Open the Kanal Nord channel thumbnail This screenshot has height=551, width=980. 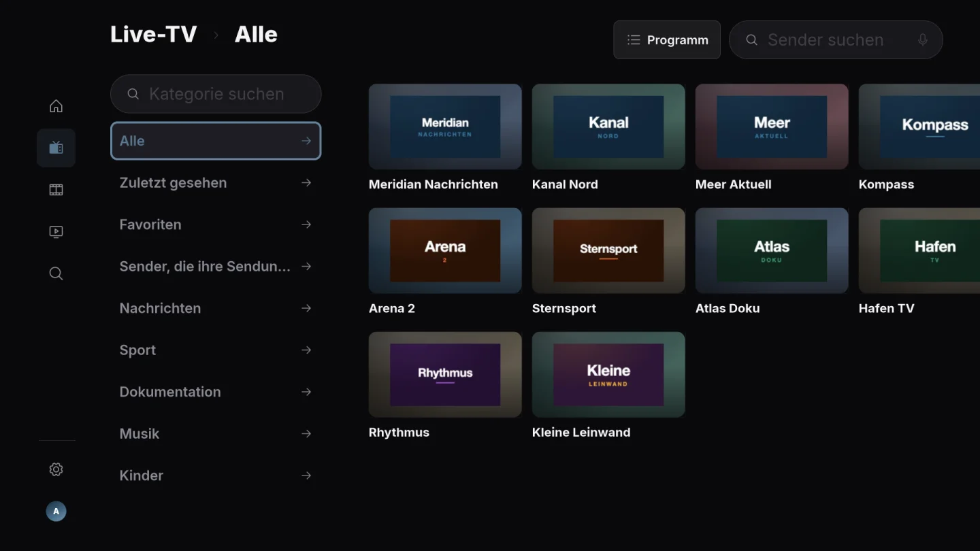pos(608,127)
